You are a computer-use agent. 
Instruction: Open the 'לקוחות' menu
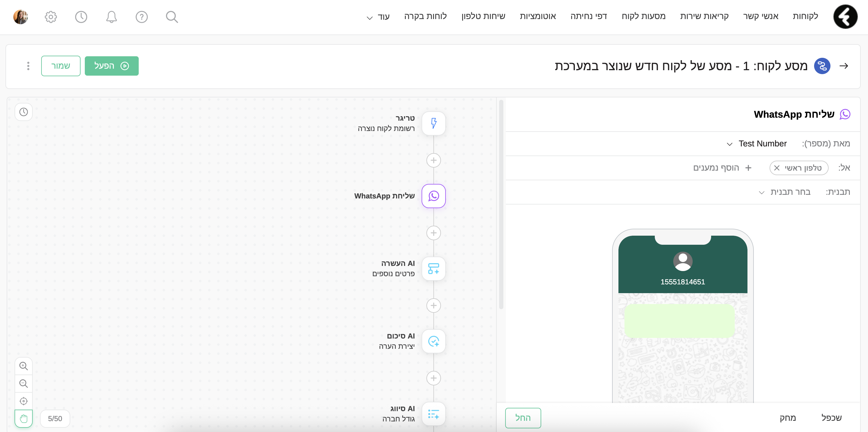click(805, 16)
